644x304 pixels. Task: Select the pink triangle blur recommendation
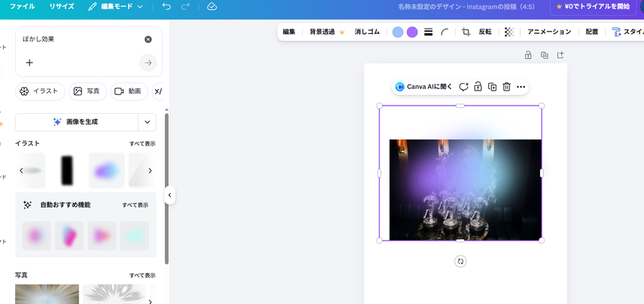tap(102, 235)
